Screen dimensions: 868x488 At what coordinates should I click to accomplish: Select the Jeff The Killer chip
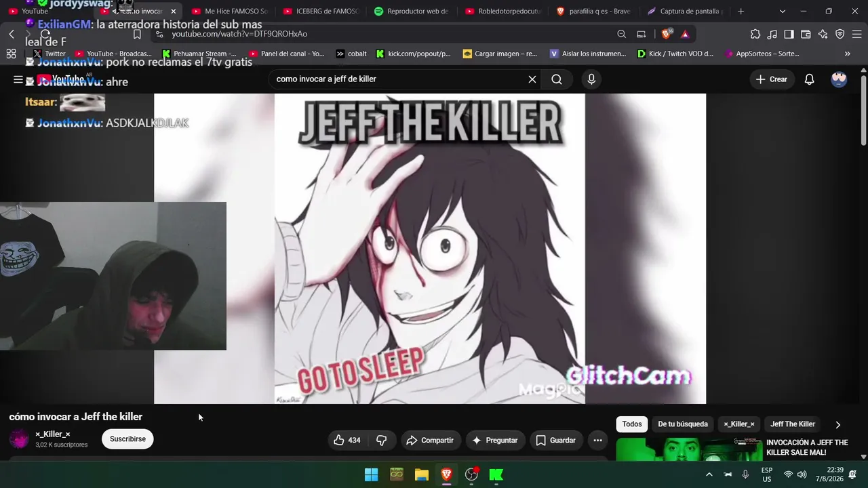[x=793, y=424]
